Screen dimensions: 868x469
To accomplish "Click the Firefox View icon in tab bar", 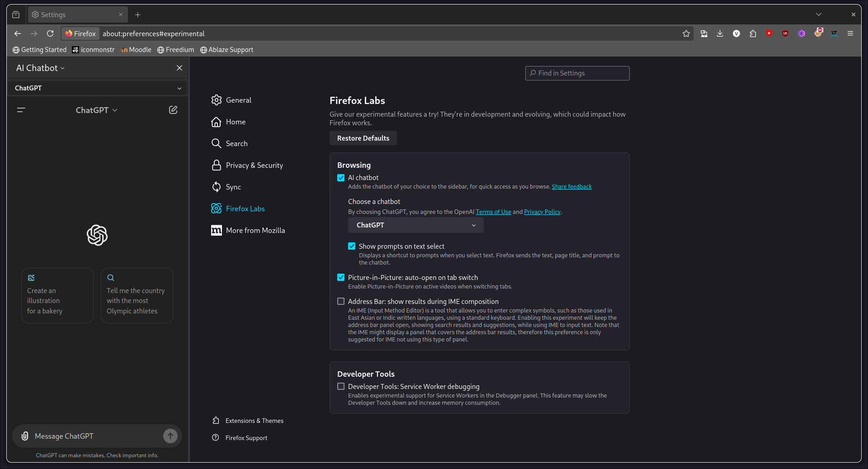I will click(16, 14).
